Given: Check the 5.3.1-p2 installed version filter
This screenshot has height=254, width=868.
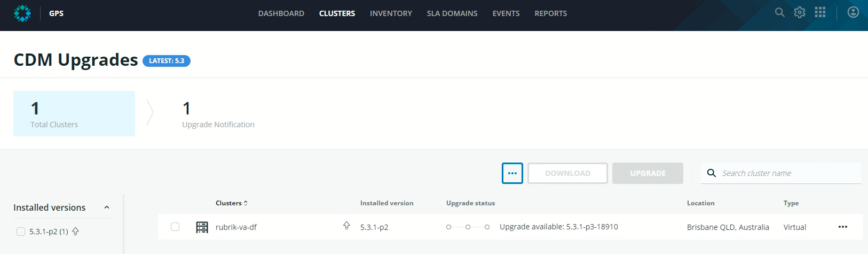Looking at the screenshot, I should point(21,232).
